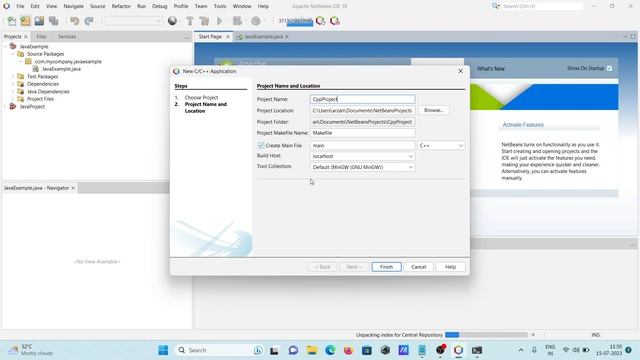Image resolution: width=640 pixels, height=360 pixels.
Task: Open the Build Host dropdown
Action: tap(362, 156)
